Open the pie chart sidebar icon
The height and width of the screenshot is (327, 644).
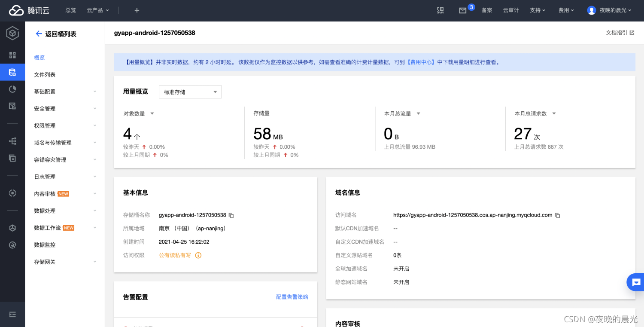(x=12, y=89)
